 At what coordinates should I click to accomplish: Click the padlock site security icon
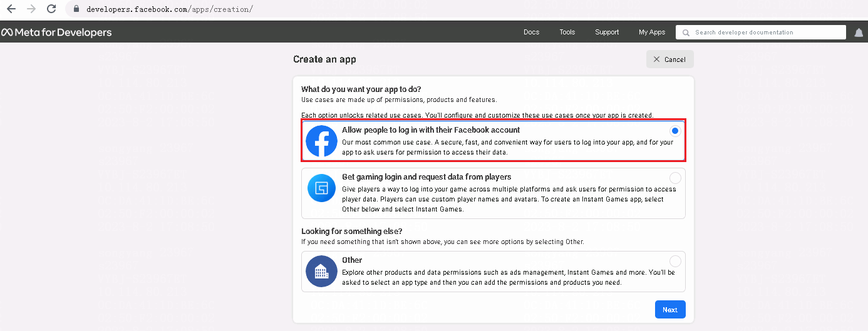[76, 9]
